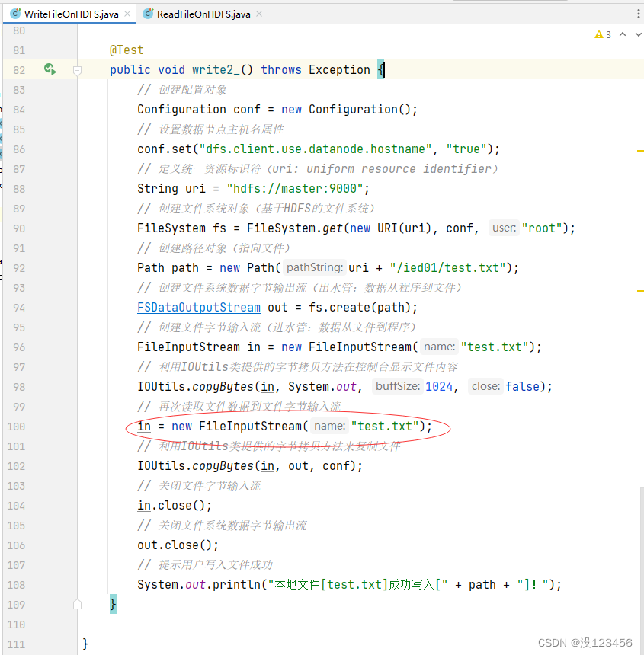Navigate to previous warning with up chevron
This screenshot has width=644, height=655.
click(x=622, y=34)
